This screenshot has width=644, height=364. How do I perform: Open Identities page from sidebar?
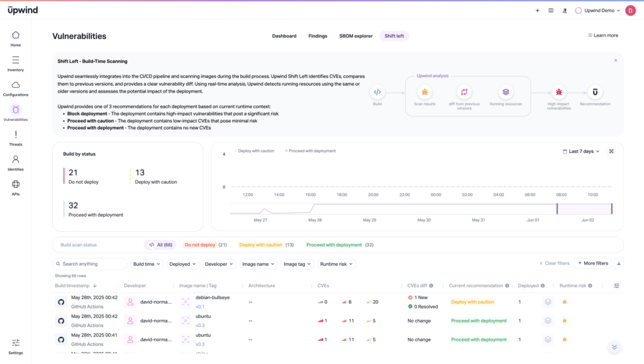tap(16, 163)
